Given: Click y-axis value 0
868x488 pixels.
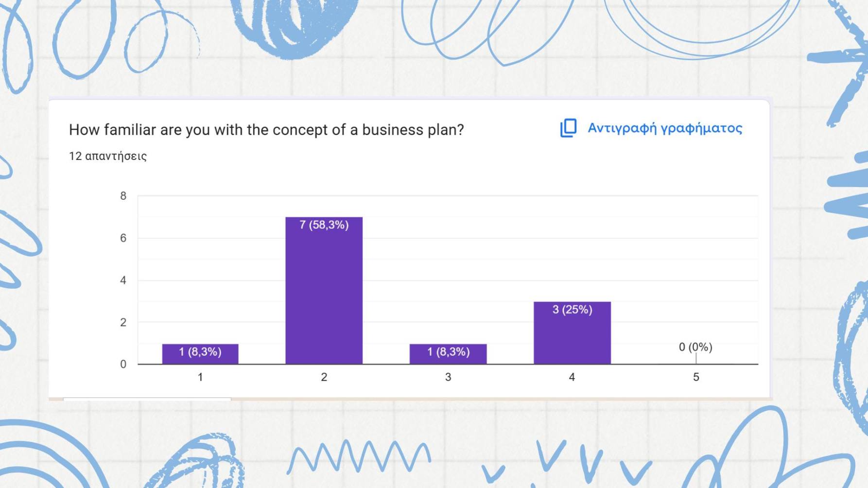Looking at the screenshot, I should click(123, 365).
